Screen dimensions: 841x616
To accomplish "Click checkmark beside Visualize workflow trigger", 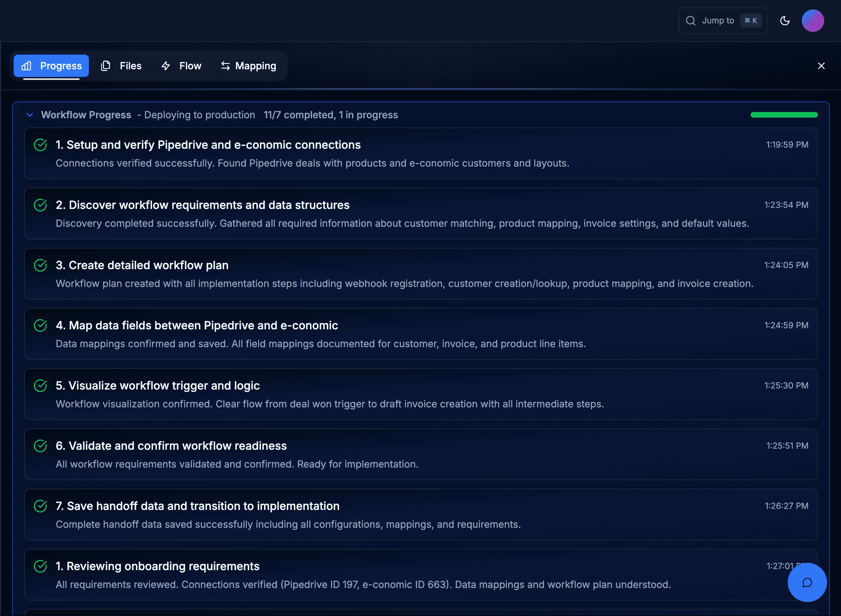I will point(40,386).
